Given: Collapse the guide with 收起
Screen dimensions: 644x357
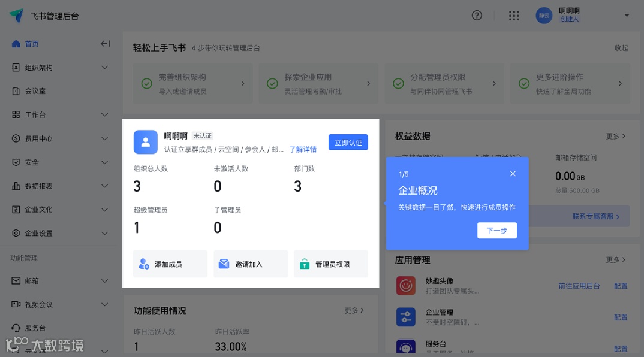Looking at the screenshot, I should pyautogui.click(x=621, y=48).
